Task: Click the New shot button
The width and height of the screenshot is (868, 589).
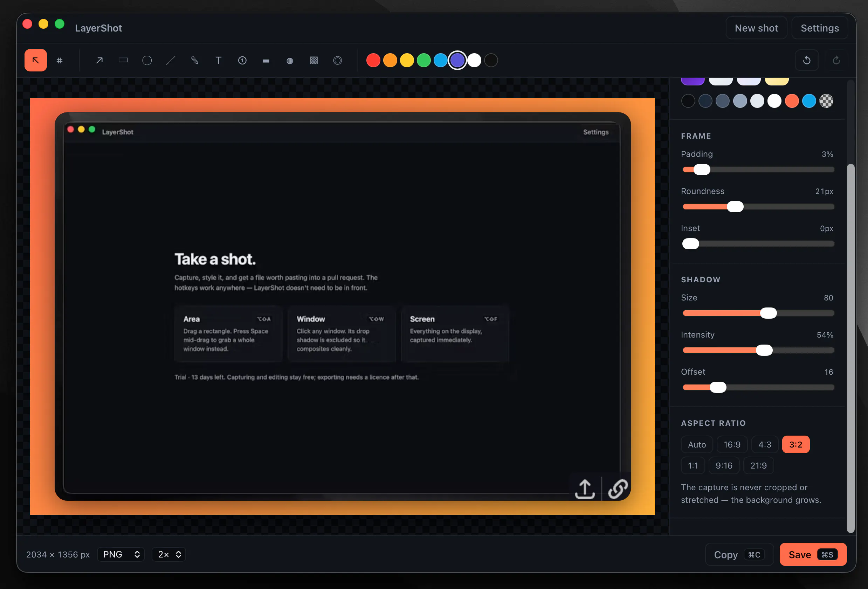Action: point(756,28)
